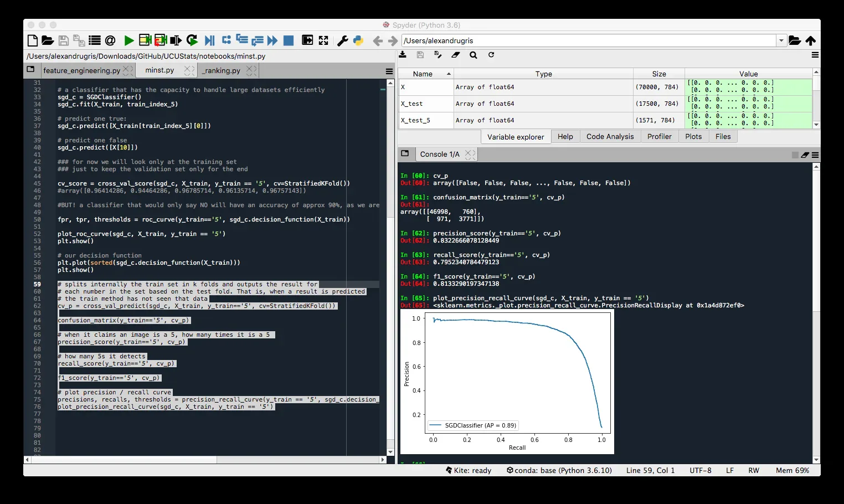The height and width of the screenshot is (504, 844).
Task: Open the editor browse tabs button
Action: click(x=30, y=70)
